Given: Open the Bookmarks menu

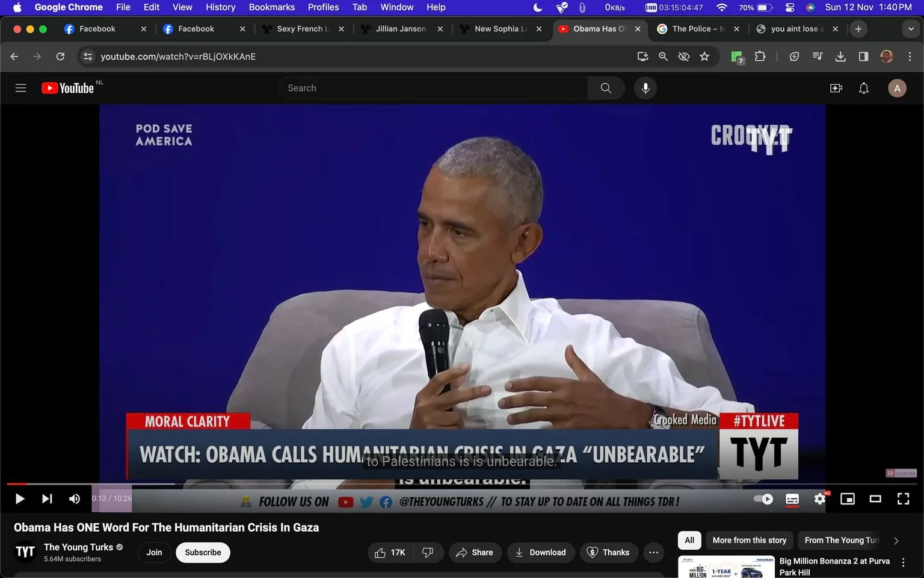Looking at the screenshot, I should [272, 7].
